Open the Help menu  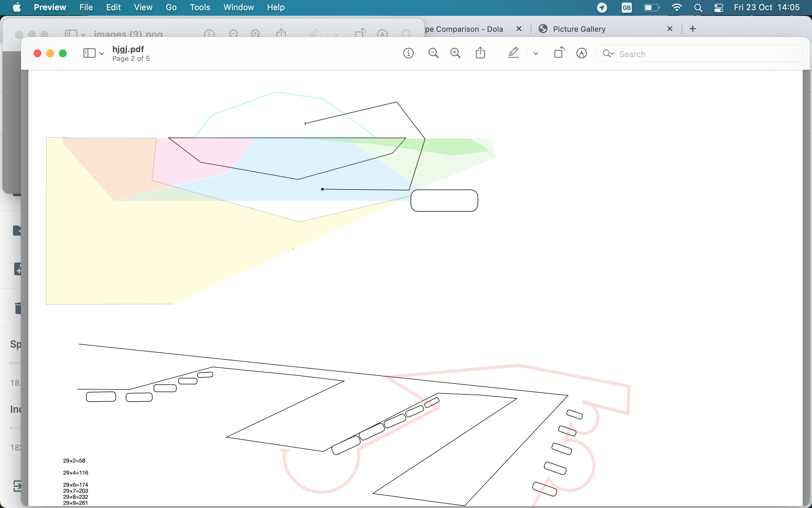coord(276,7)
